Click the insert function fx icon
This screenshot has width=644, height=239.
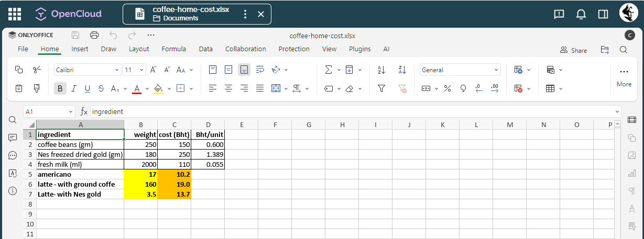(84, 111)
